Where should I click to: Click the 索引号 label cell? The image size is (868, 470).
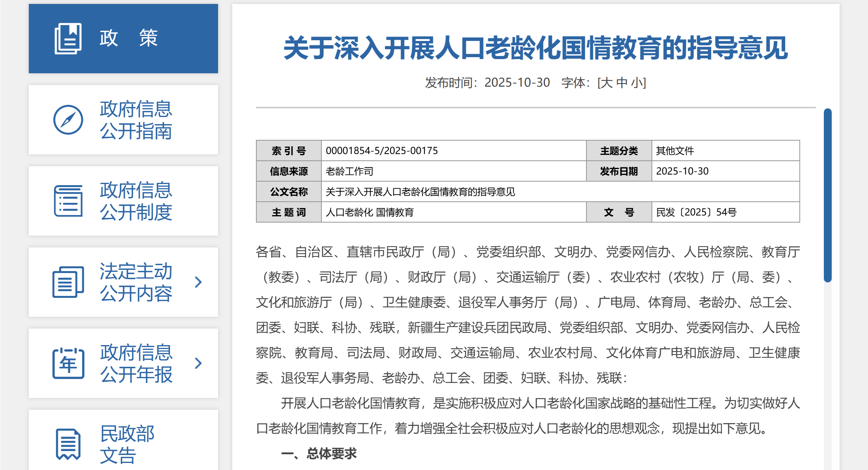coord(289,150)
